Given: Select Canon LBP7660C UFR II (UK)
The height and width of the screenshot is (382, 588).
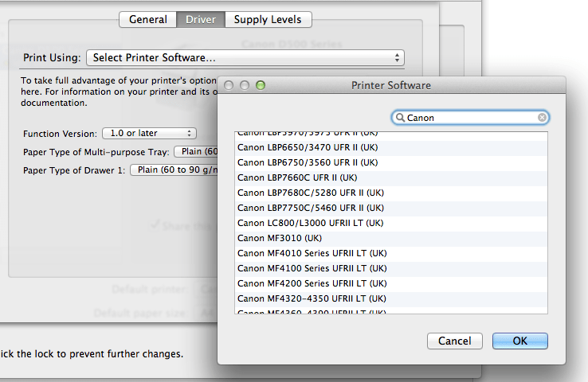Looking at the screenshot, I should point(390,178).
